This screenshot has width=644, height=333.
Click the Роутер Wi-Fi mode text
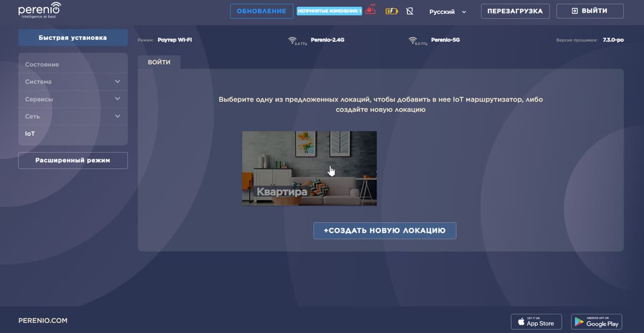click(x=174, y=41)
